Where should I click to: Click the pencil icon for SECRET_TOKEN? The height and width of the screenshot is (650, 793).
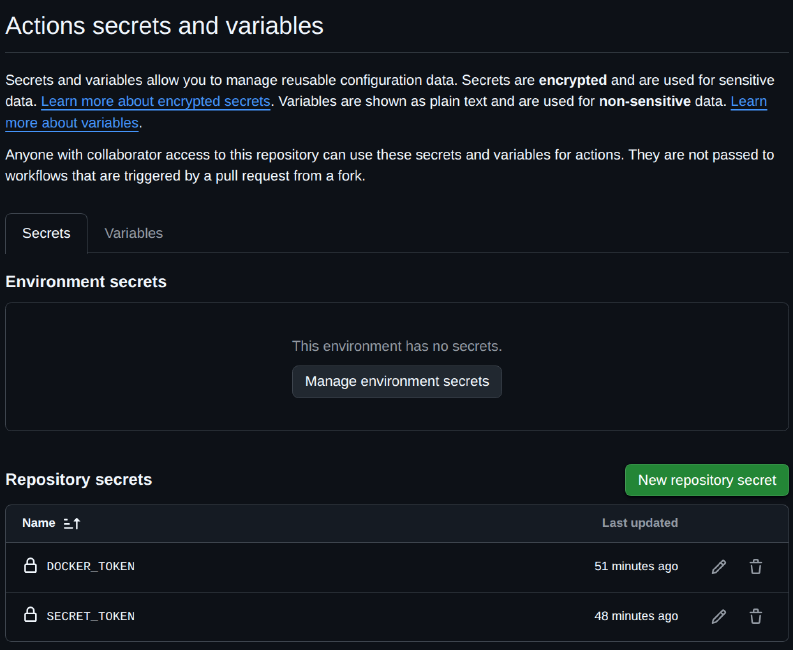718,616
